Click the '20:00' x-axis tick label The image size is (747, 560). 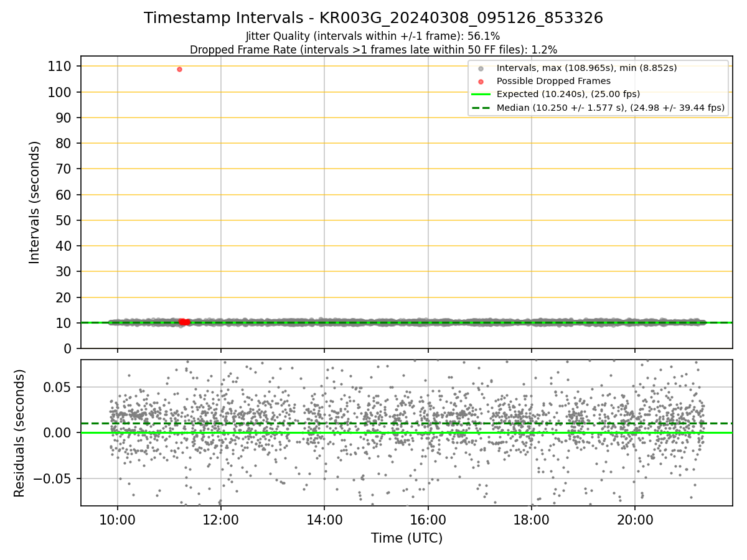pyautogui.click(x=635, y=520)
